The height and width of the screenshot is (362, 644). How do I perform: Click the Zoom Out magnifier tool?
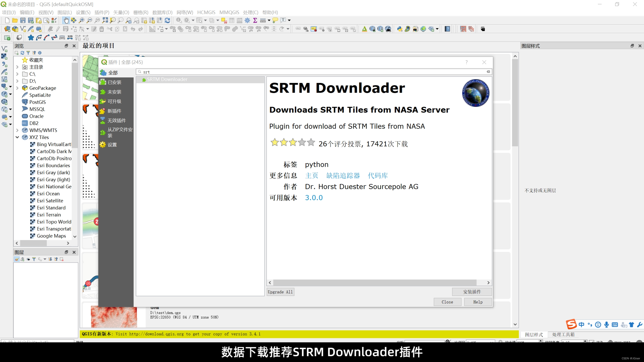pos(89,21)
